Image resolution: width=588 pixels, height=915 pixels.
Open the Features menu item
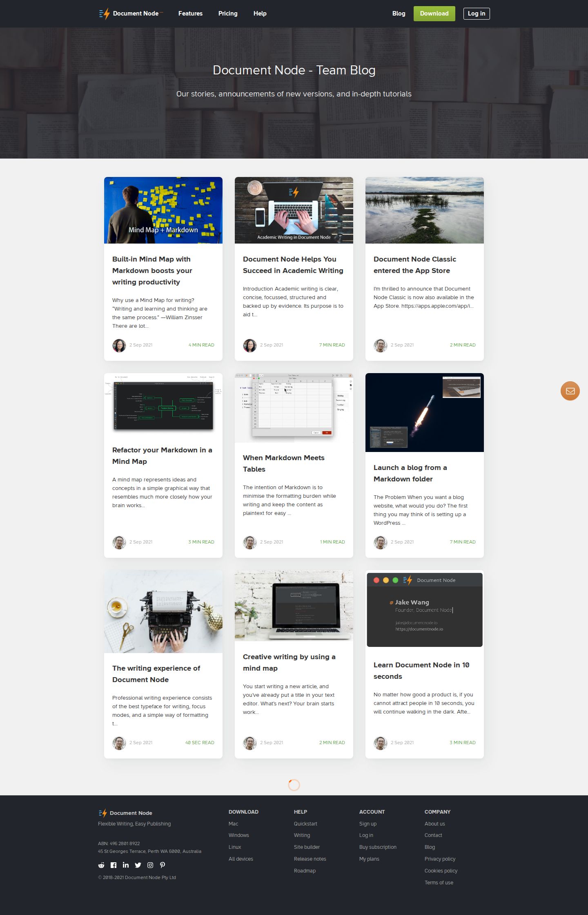[190, 13]
